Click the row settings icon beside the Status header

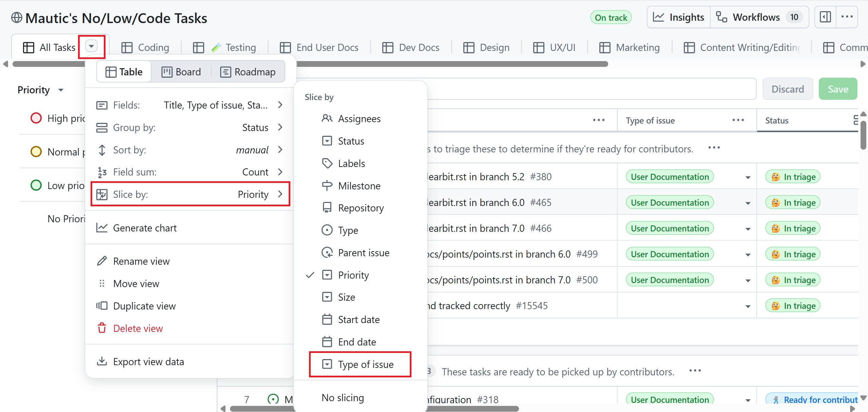click(857, 120)
